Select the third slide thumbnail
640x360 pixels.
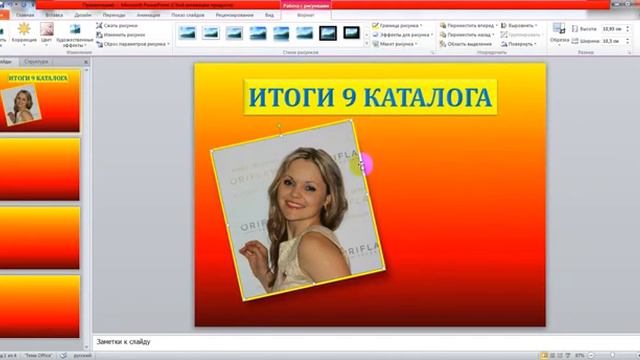(x=39, y=238)
